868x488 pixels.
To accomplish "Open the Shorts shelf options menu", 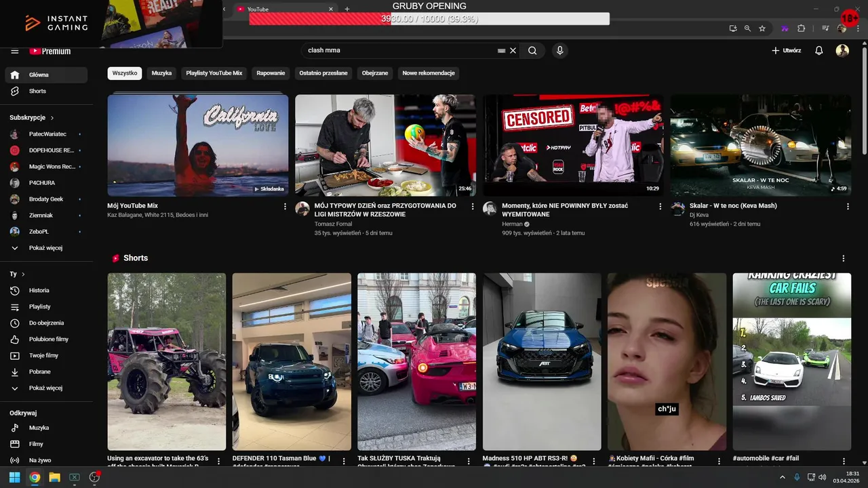I will [x=844, y=258].
